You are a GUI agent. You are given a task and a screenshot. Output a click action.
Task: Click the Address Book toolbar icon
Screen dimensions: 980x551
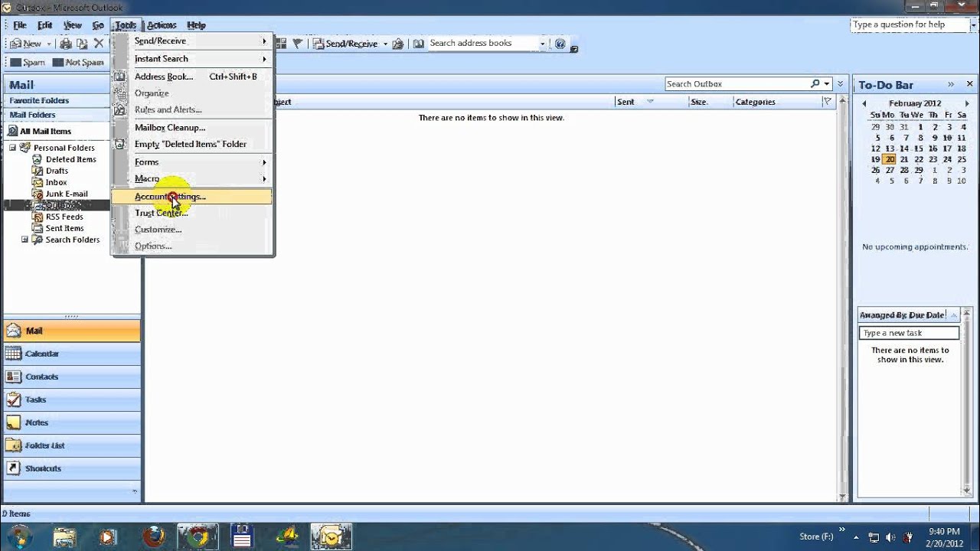[419, 44]
